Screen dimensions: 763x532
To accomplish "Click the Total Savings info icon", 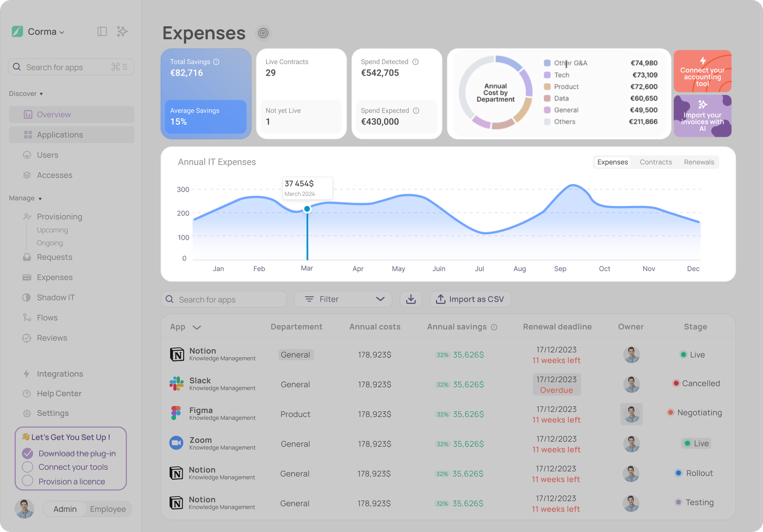I will point(216,62).
